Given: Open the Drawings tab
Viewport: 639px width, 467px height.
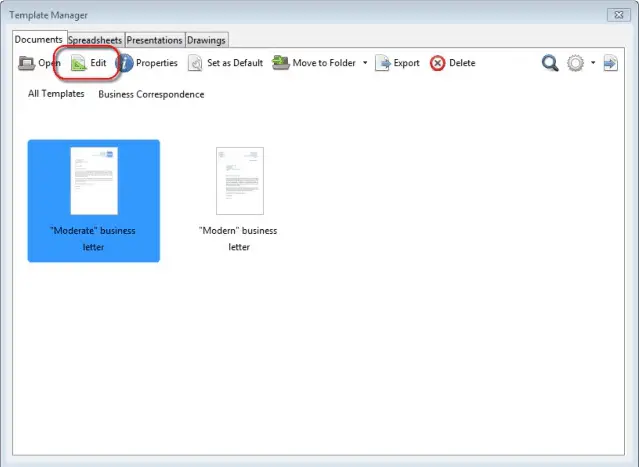Looking at the screenshot, I should pos(206,40).
